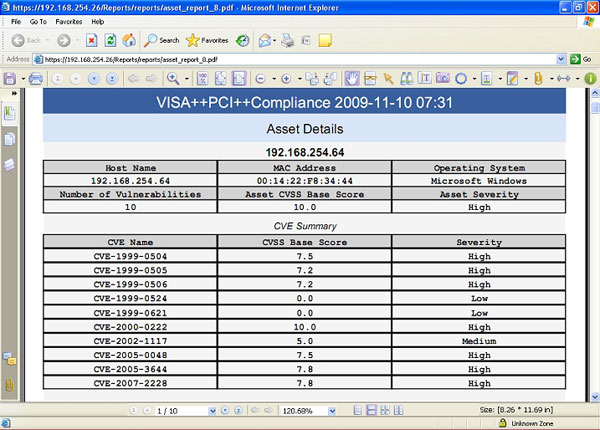
Task: Open zoom out dropdown arrow
Action: point(274,79)
